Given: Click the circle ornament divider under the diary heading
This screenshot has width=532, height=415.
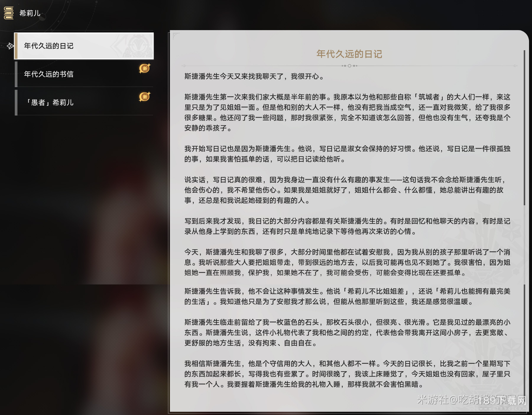Looking at the screenshot, I should pyautogui.click(x=349, y=66).
